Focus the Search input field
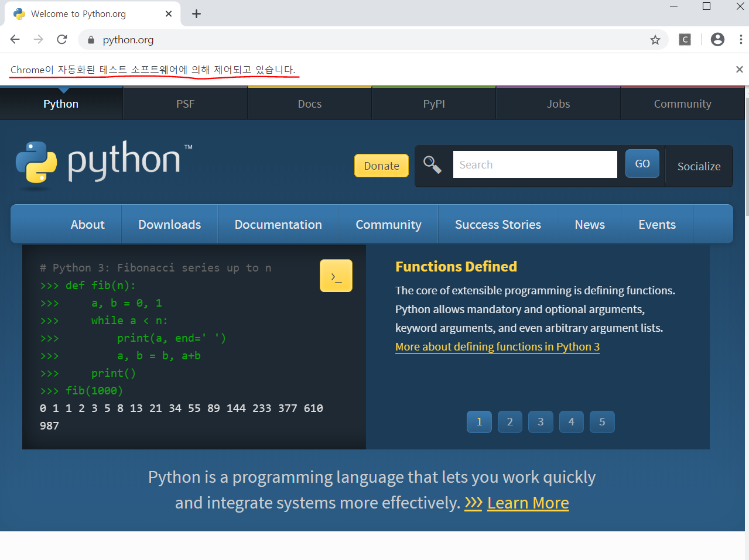749x560 pixels. pyautogui.click(x=535, y=164)
